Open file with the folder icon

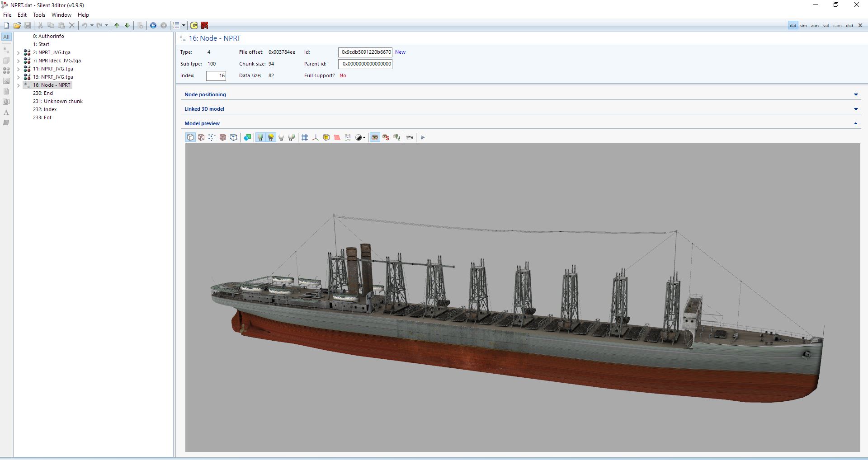(x=17, y=25)
